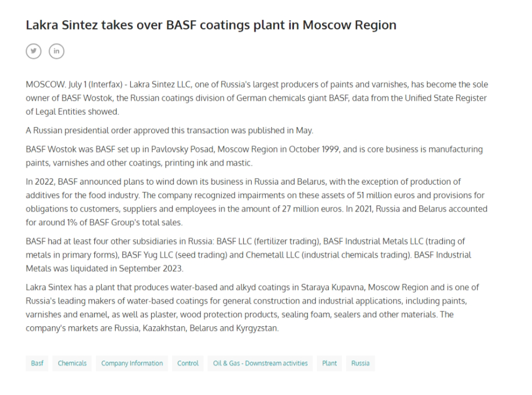Click the paragraph about Staraya Kupavna plant
The image size is (532, 395).
pyautogui.click(x=252, y=308)
